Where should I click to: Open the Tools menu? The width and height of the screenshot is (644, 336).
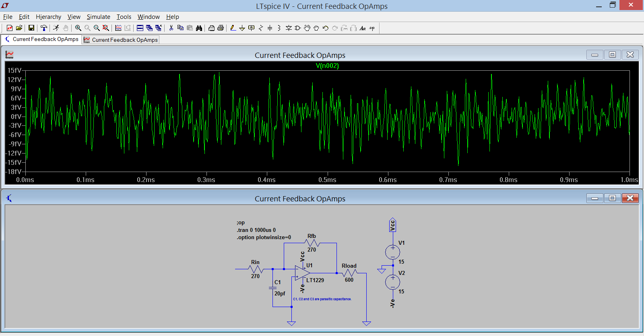[124, 17]
